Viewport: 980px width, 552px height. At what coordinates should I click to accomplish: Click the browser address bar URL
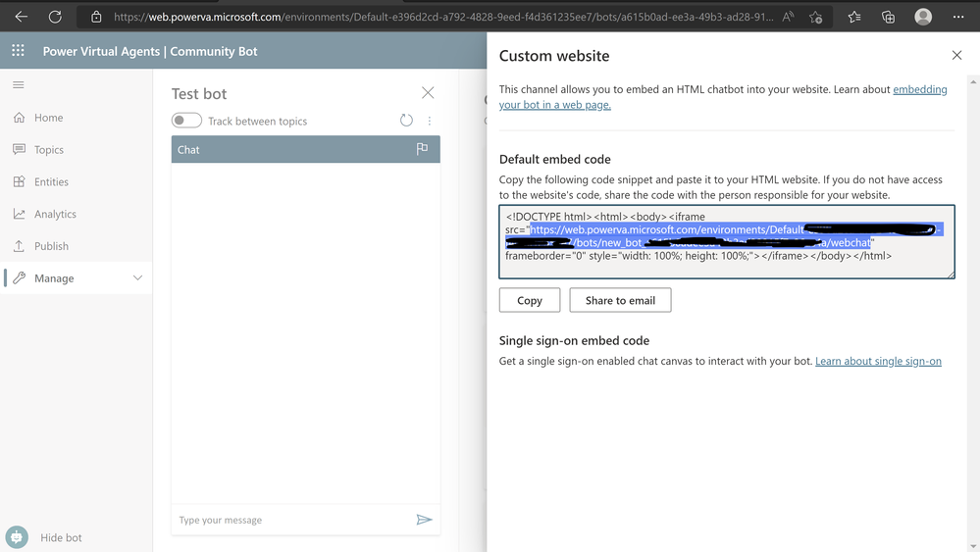click(x=443, y=17)
